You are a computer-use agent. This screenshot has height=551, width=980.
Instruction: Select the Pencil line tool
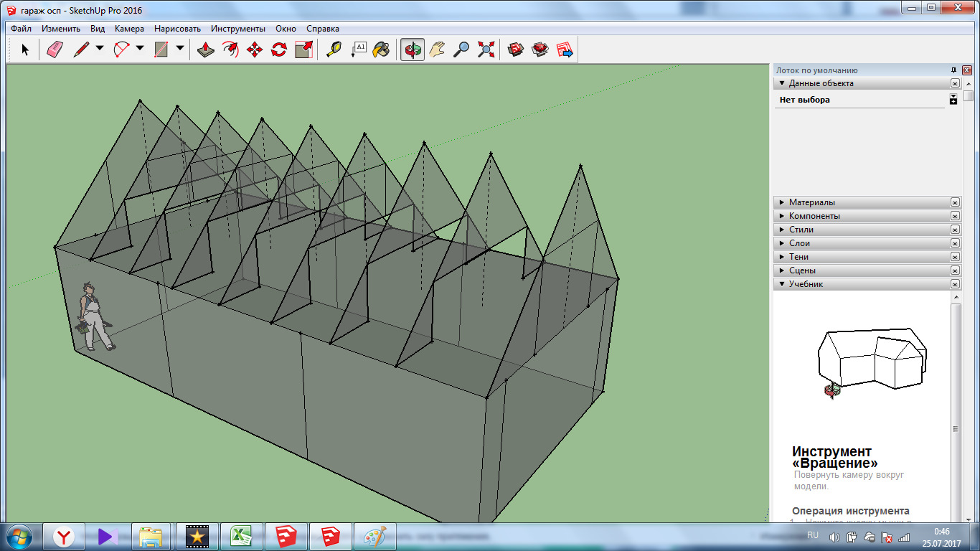click(81, 50)
